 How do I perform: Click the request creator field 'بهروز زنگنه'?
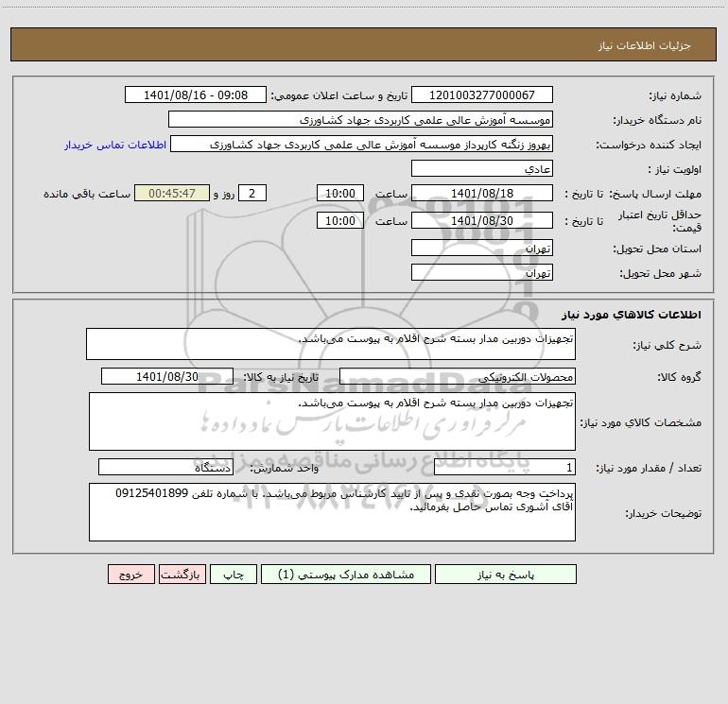[x=362, y=144]
